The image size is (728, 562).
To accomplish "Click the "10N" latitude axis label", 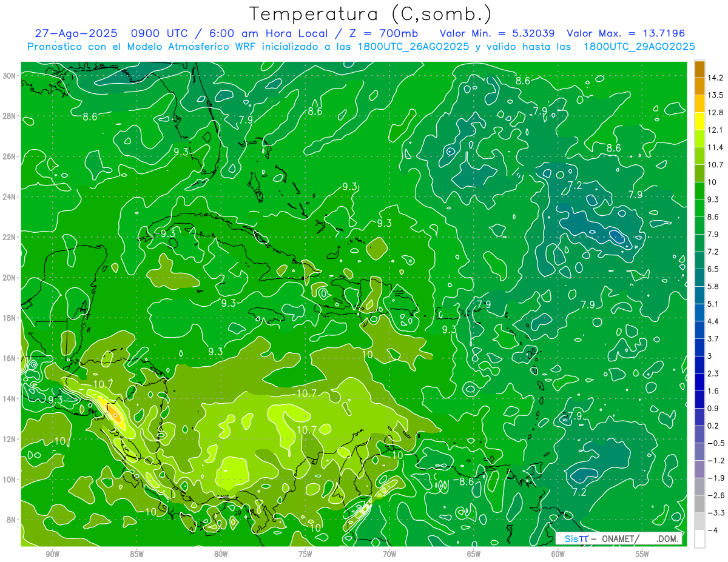I will pos(10,480).
